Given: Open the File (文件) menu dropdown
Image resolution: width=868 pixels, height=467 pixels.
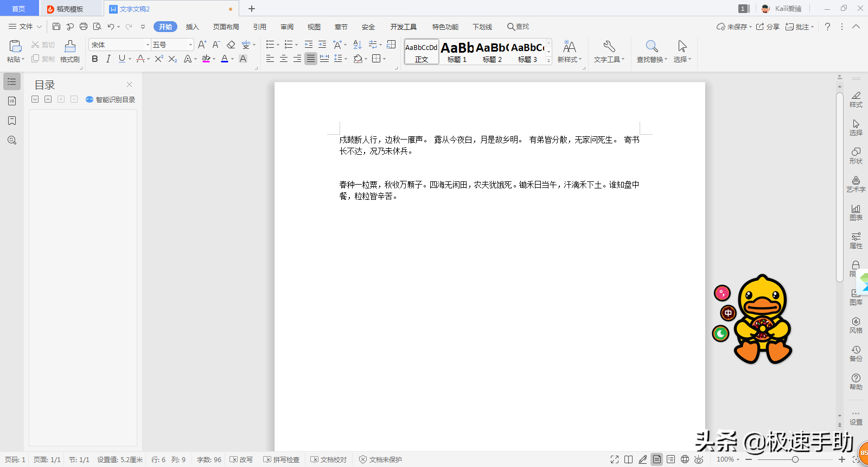Looking at the screenshot, I should click(25, 27).
